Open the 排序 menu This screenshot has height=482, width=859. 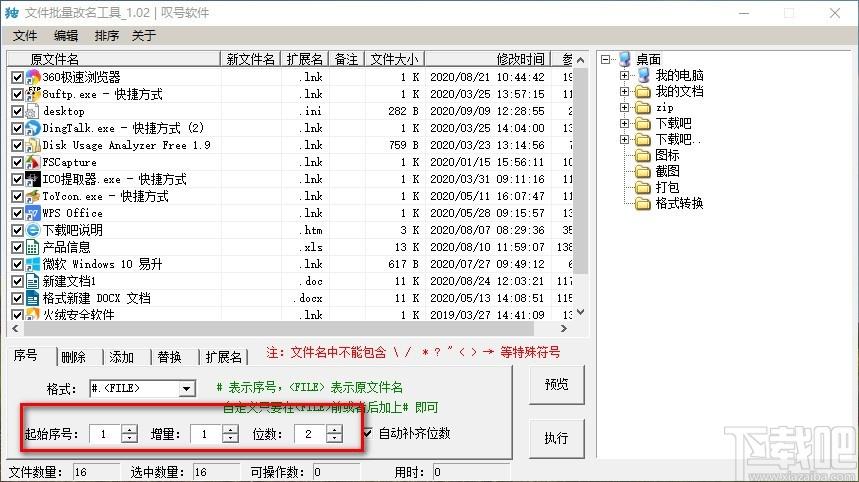pyautogui.click(x=106, y=36)
